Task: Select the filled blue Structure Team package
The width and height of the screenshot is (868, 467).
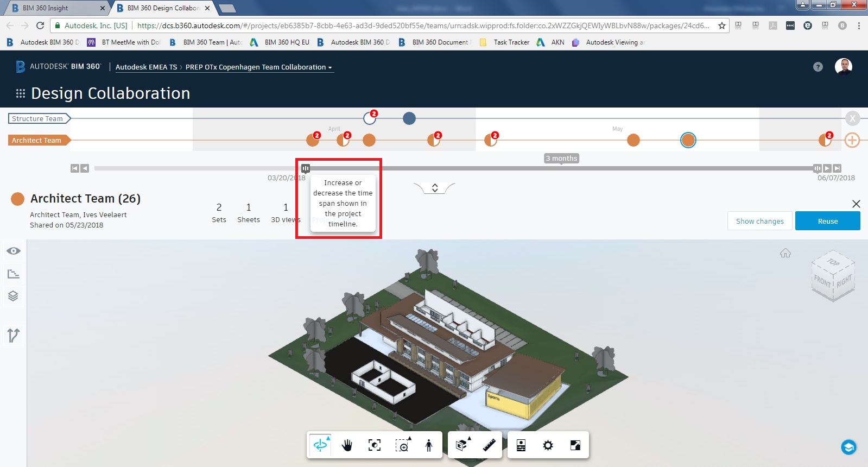Action: click(x=409, y=118)
